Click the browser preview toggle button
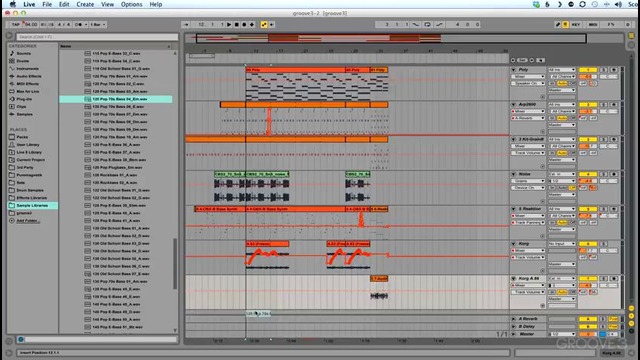This screenshot has width=640, height=360. (x=21, y=339)
